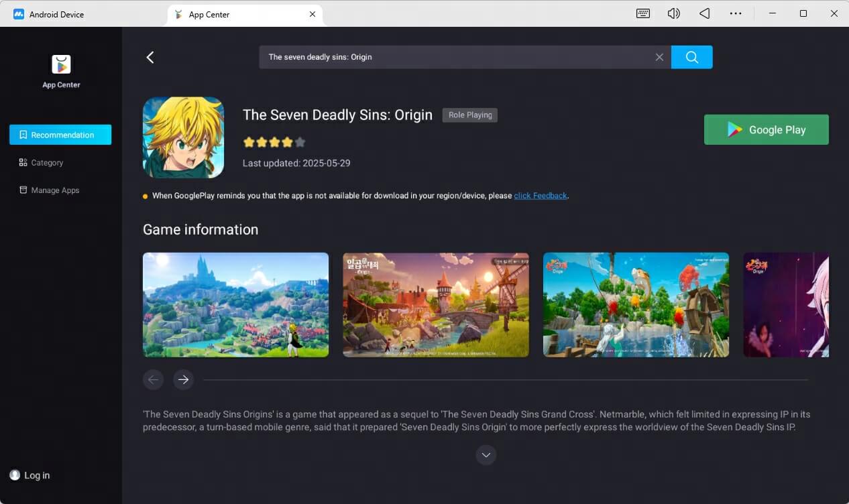Click the App Center logo in sidebar
Image resolution: width=849 pixels, height=504 pixels.
[61, 64]
